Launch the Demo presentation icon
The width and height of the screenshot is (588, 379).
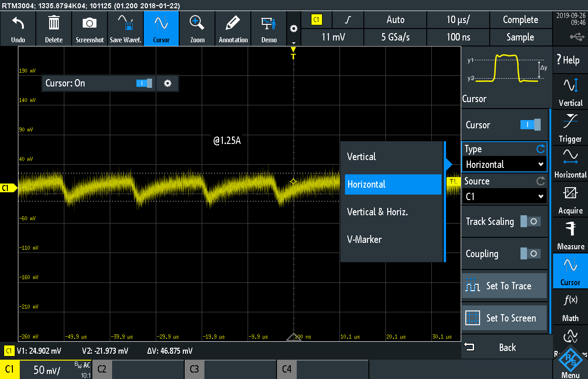(x=269, y=29)
